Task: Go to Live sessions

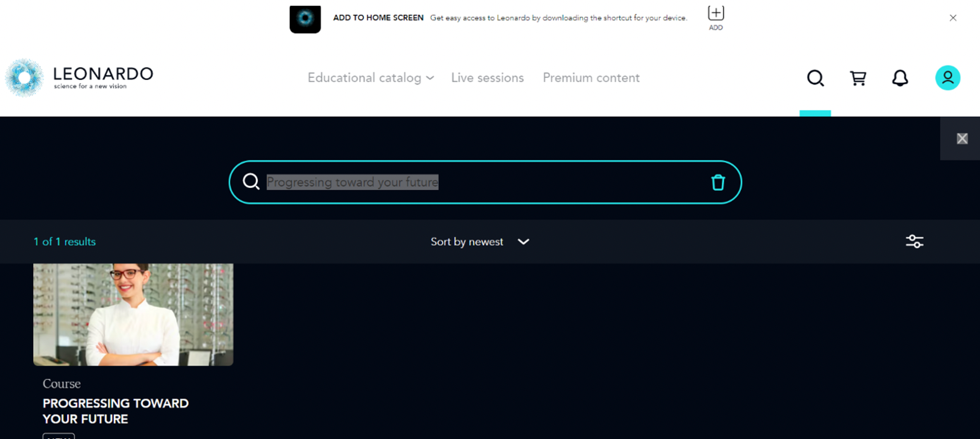Action: 487,78
